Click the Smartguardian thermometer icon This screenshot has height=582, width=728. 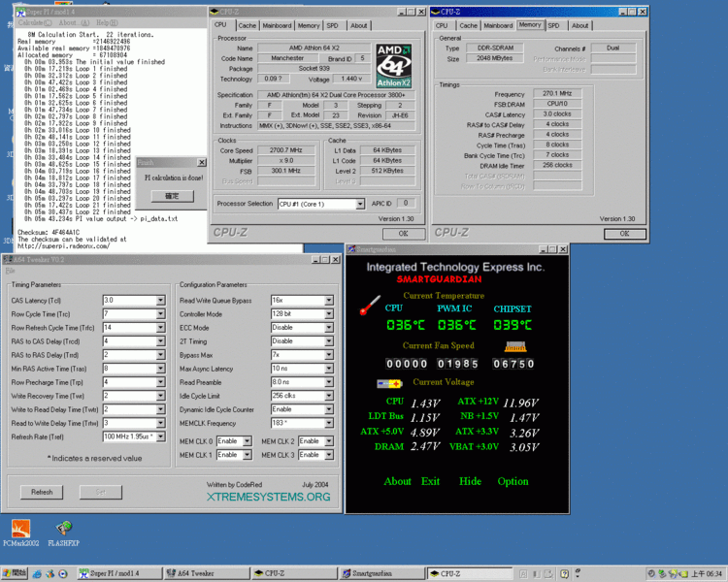370,306
